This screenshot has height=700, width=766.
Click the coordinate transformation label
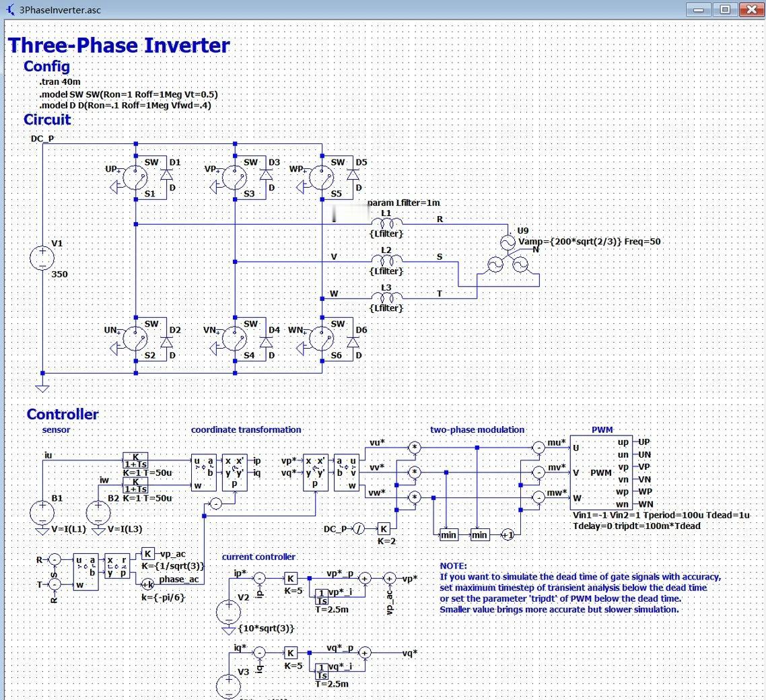[246, 429]
